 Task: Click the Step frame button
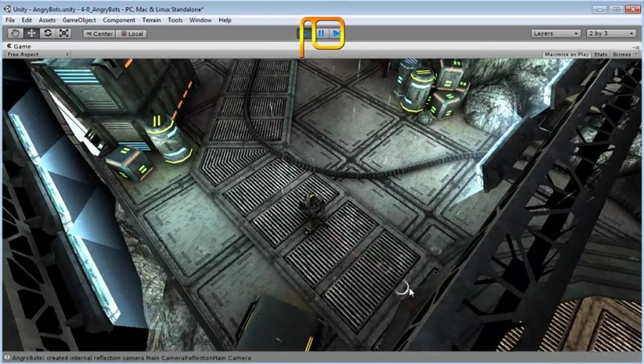[336, 33]
